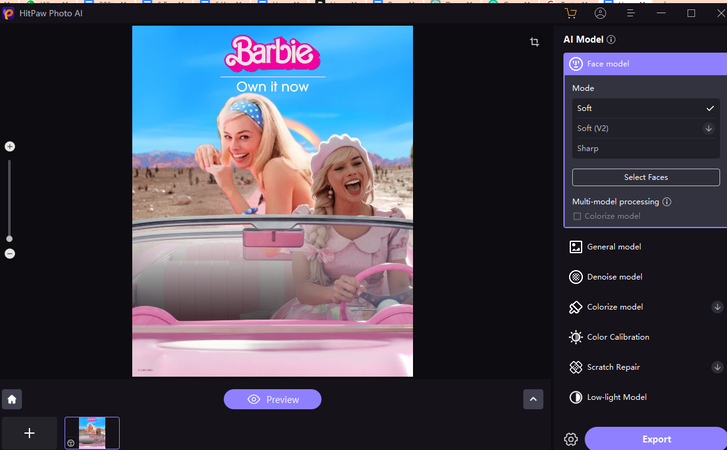
Task: Click the Export button
Action: pyautogui.click(x=656, y=439)
